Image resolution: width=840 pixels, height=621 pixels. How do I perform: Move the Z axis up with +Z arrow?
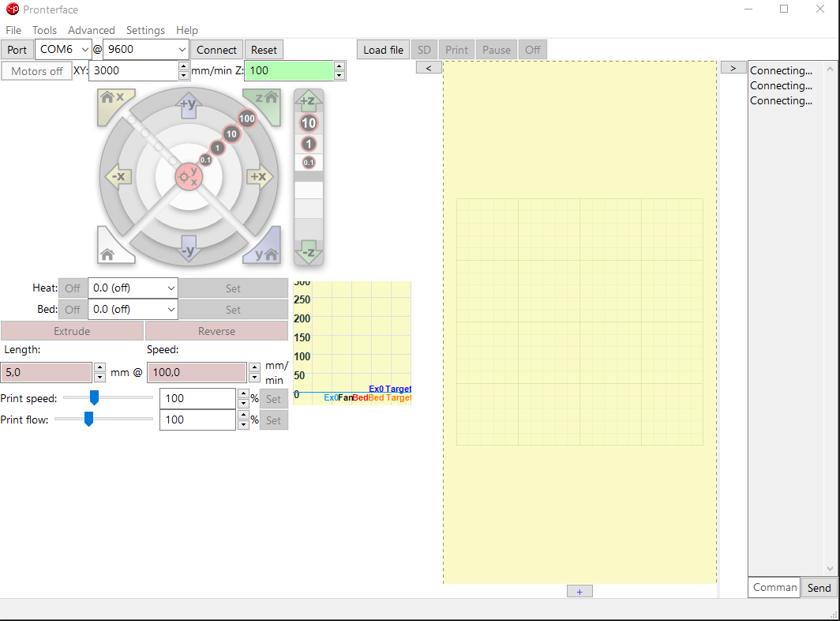click(x=309, y=101)
